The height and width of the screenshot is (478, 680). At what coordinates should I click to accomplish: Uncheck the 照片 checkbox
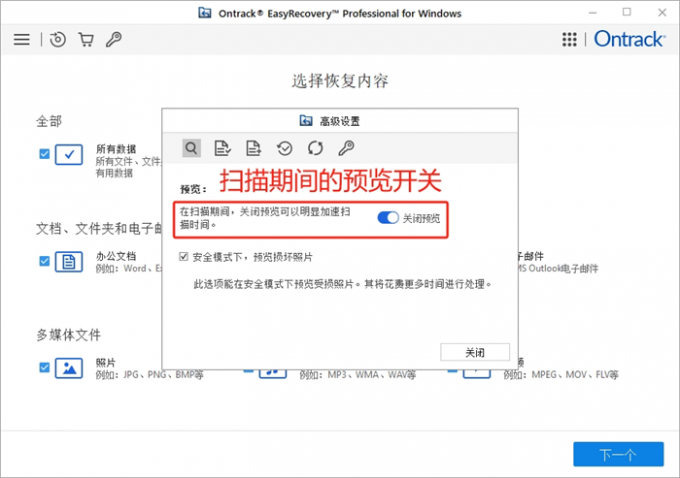[44, 368]
